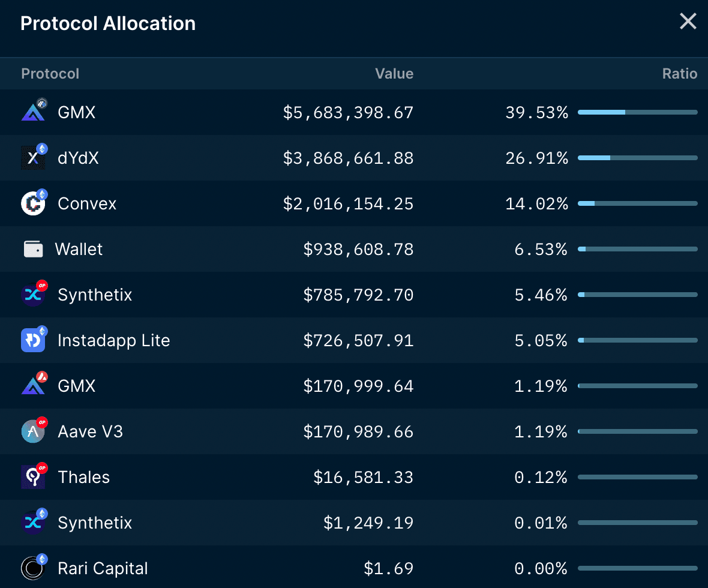Click the dYdX protocol icon

(x=33, y=158)
